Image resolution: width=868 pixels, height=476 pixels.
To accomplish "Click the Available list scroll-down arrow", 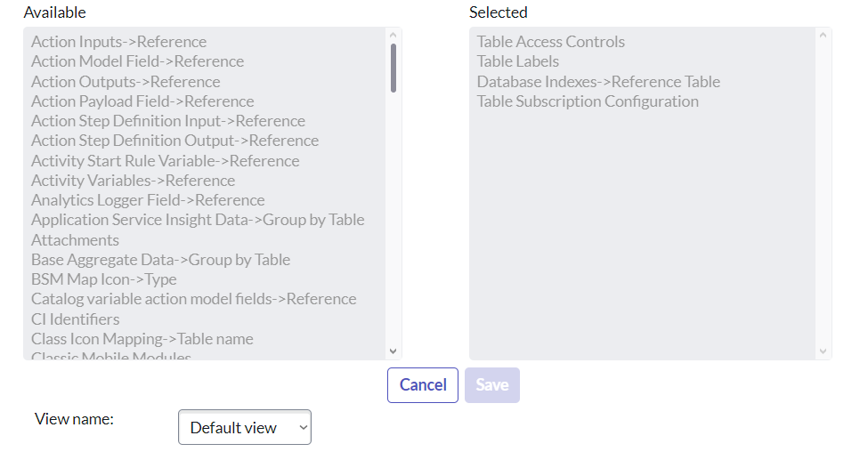I will (393, 351).
